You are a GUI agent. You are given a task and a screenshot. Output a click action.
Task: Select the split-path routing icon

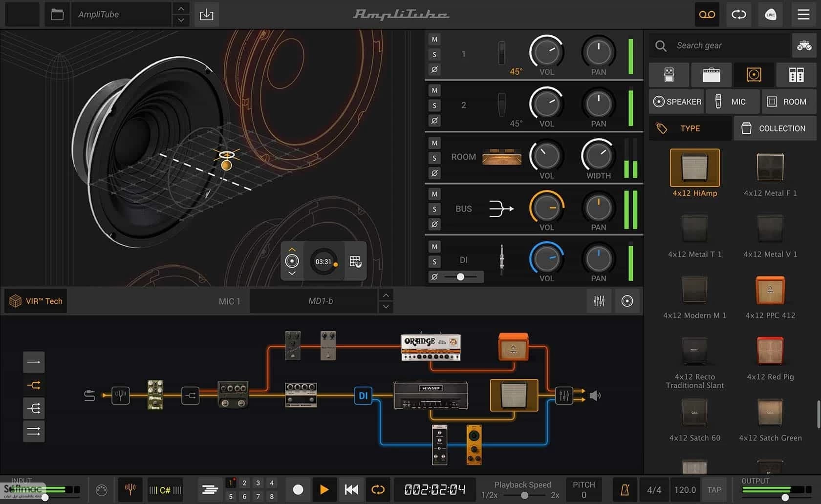(x=34, y=385)
